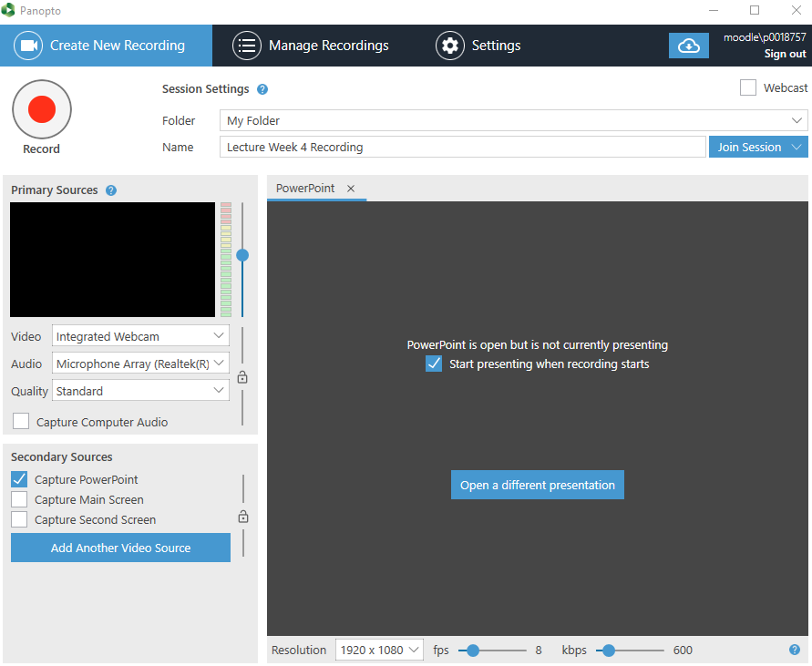Click Add Another Video Source

(x=119, y=548)
